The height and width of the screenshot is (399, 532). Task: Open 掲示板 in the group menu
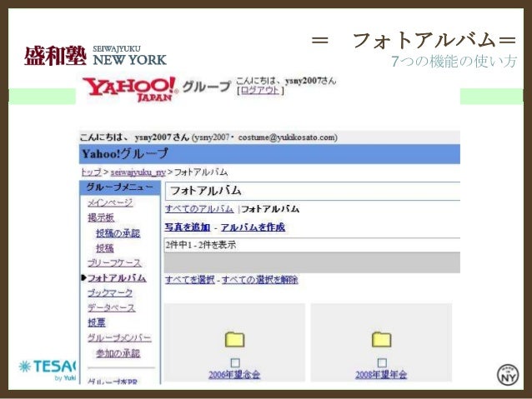coord(101,217)
